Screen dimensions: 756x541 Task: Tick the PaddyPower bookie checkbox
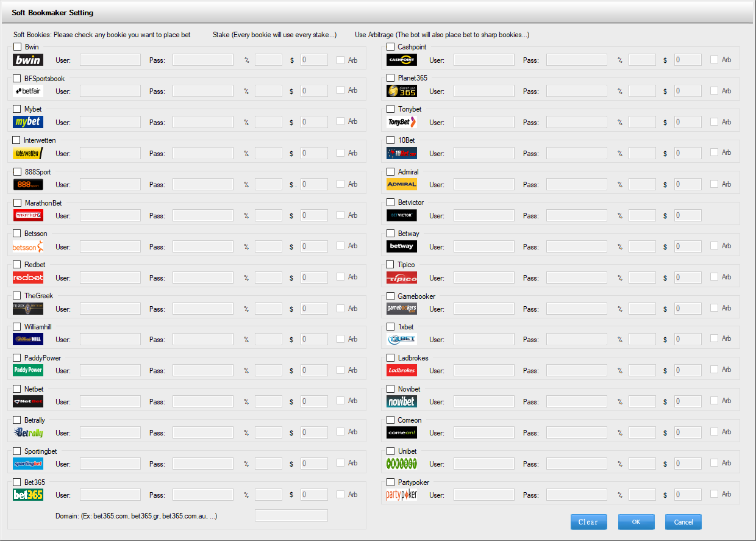17,358
